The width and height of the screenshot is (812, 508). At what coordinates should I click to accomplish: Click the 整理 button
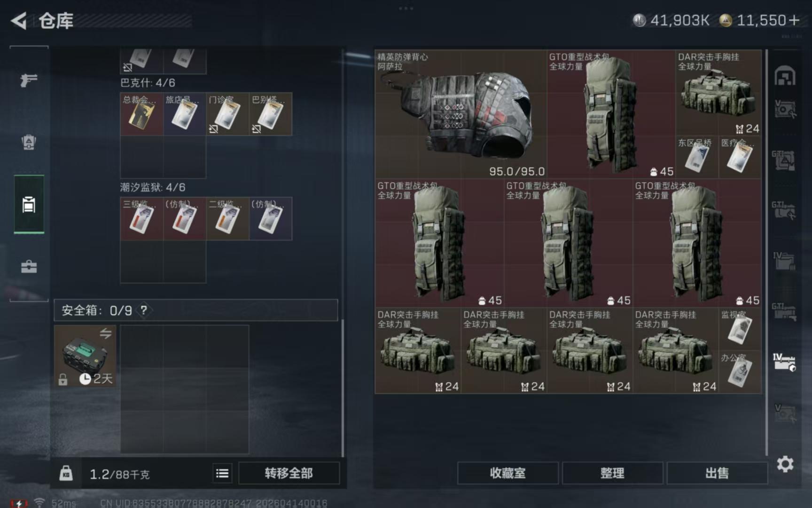tap(612, 473)
